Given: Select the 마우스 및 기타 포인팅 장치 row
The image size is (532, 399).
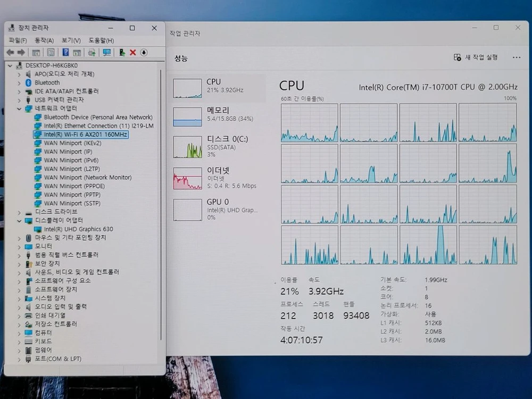Looking at the screenshot, I should pos(70,238).
